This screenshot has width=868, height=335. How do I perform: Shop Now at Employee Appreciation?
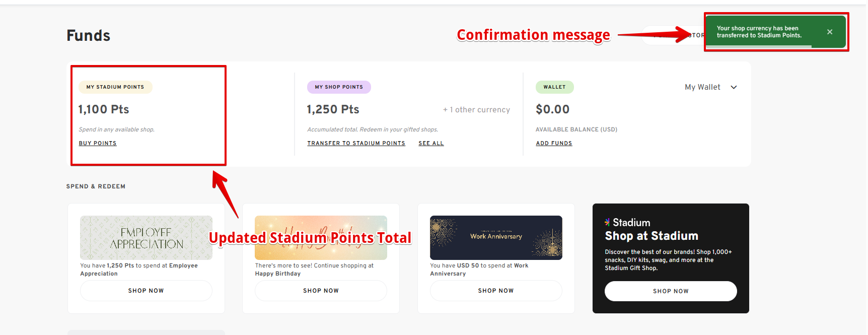(x=146, y=291)
